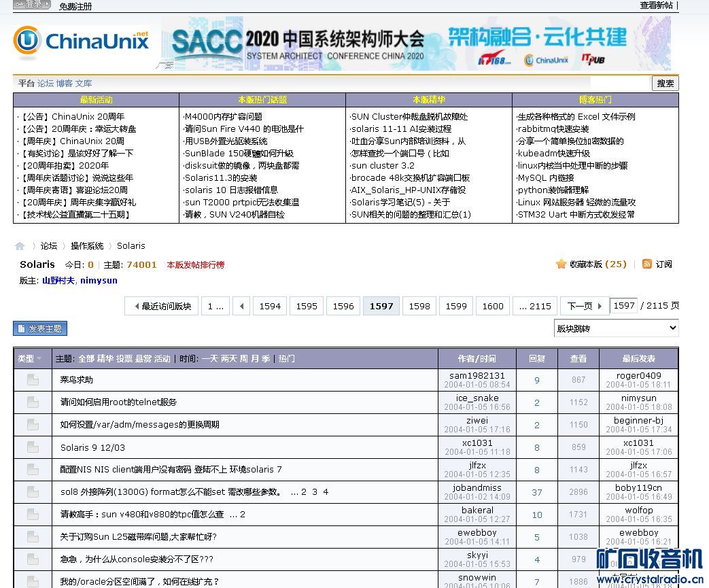Open Solaris11.3的安装 hot topic
The image size is (709, 588).
click(221, 177)
